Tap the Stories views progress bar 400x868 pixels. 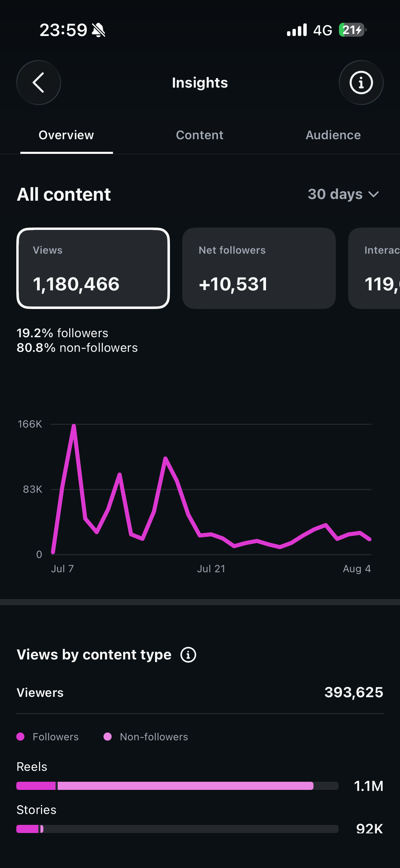click(x=177, y=829)
